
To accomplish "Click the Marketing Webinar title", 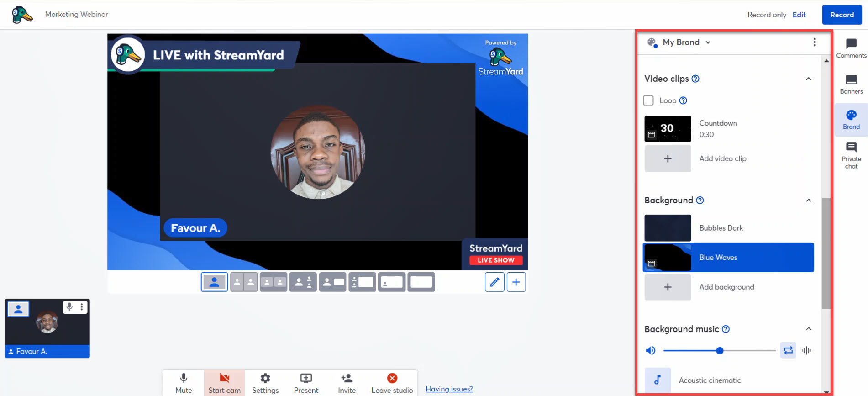I will click(x=77, y=14).
